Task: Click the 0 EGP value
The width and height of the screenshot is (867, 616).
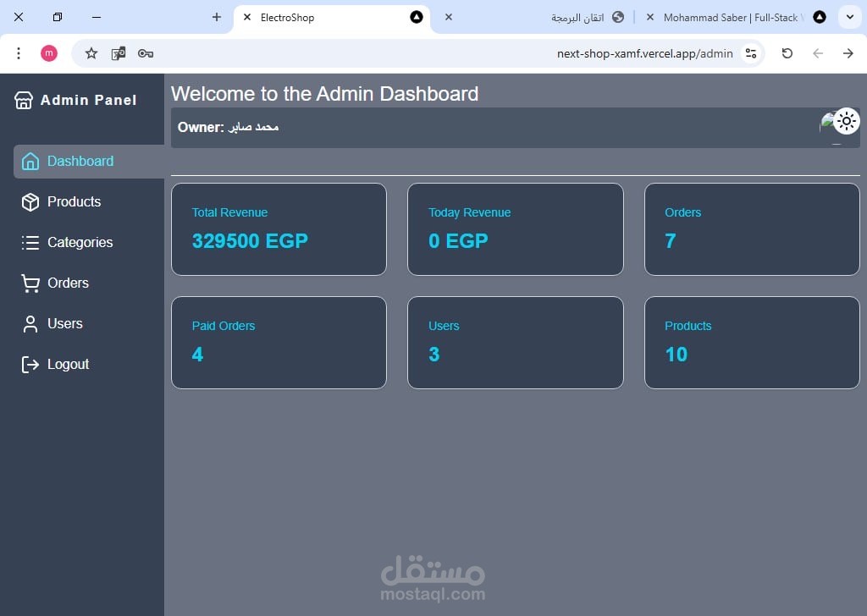Action: tap(458, 241)
